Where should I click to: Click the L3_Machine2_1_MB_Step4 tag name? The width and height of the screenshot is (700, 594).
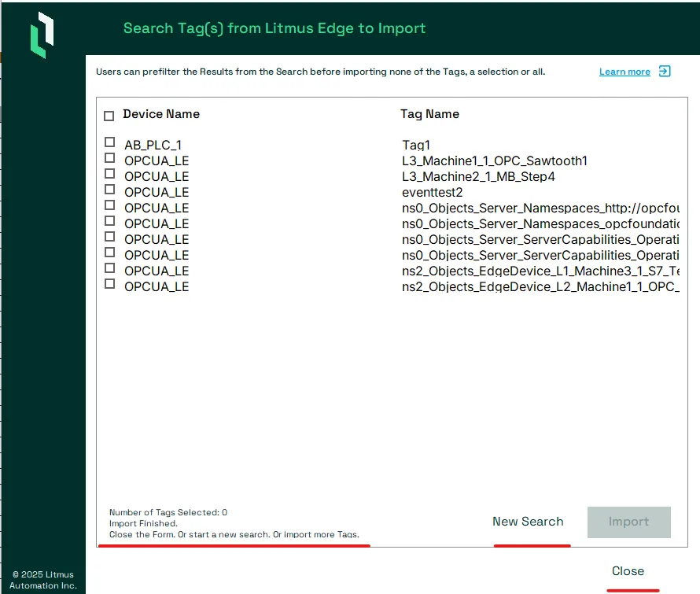pos(478,177)
